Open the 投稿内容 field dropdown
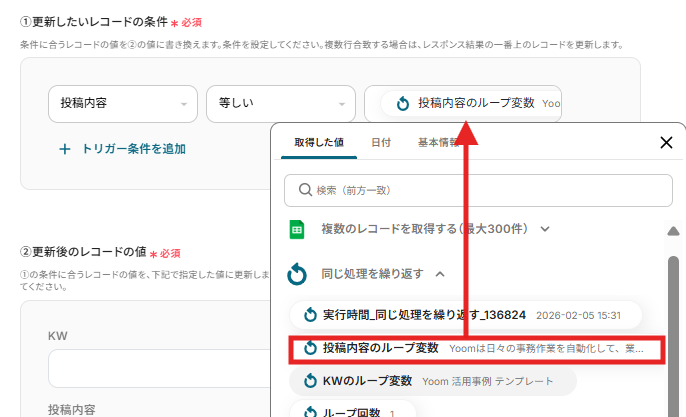 (123, 104)
